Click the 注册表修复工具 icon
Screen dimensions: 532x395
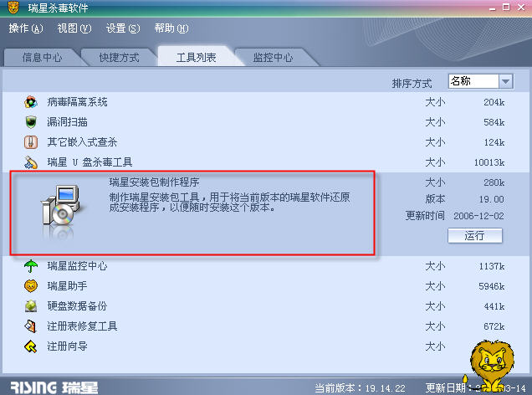coord(31,326)
